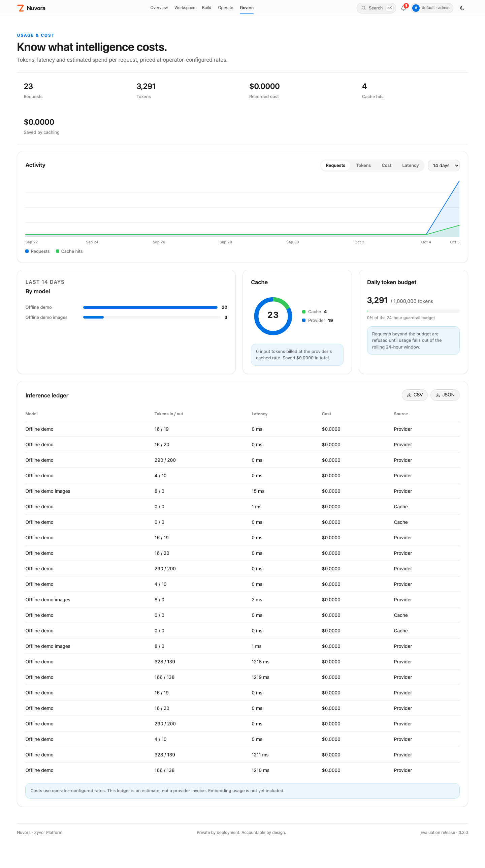
Task: Click the cache donut chart
Action: pyautogui.click(x=273, y=316)
